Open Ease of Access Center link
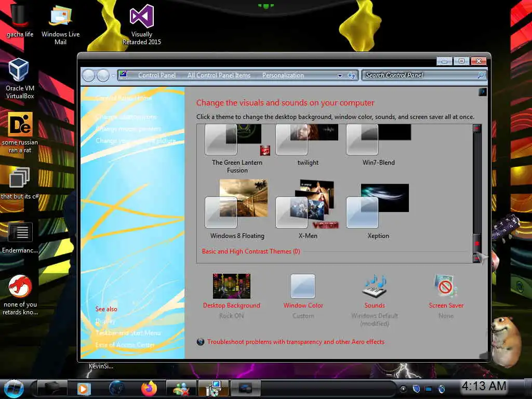 (125, 345)
